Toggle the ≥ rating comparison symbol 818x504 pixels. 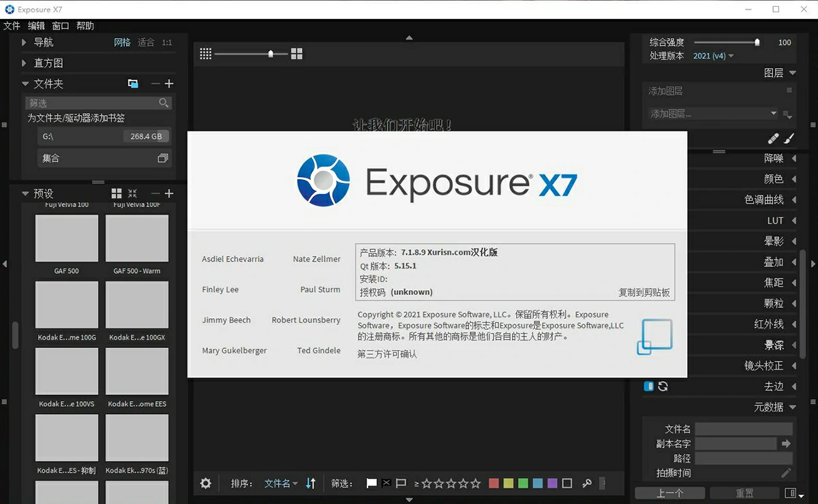(x=416, y=484)
